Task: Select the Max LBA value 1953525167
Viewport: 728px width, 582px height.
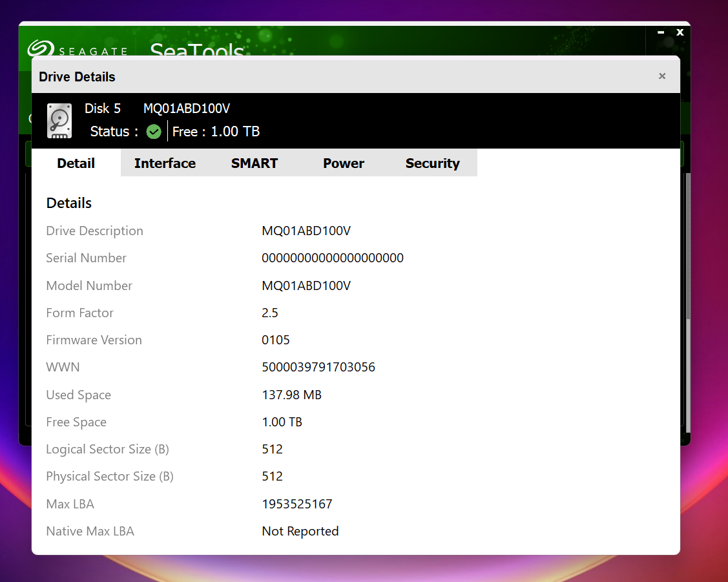Action: click(297, 504)
